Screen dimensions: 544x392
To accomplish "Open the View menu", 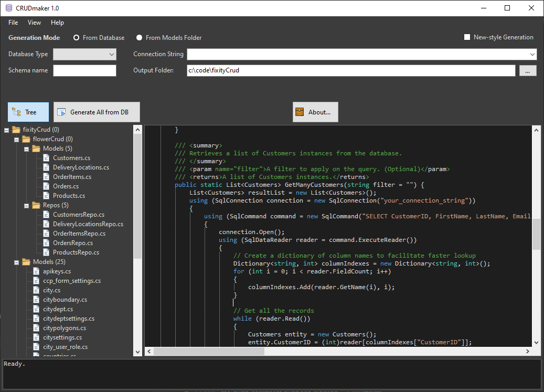I will pyautogui.click(x=34, y=23).
